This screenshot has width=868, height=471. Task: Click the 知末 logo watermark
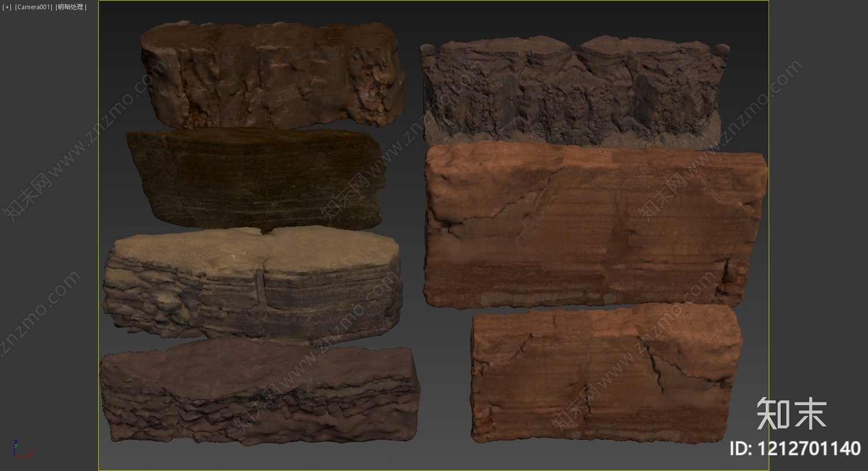pyautogui.click(x=791, y=413)
